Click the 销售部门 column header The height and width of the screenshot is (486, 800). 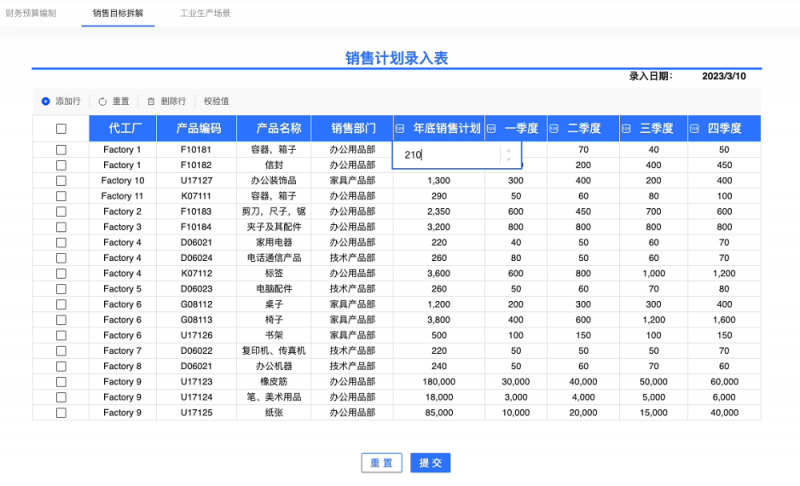point(353,128)
